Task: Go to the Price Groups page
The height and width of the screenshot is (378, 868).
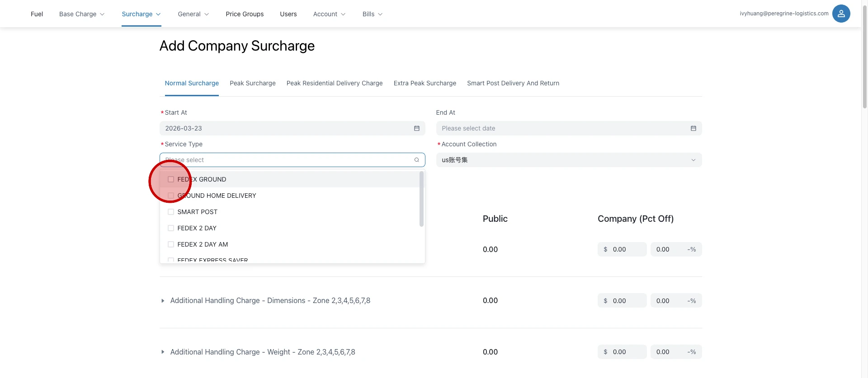Action: (245, 14)
